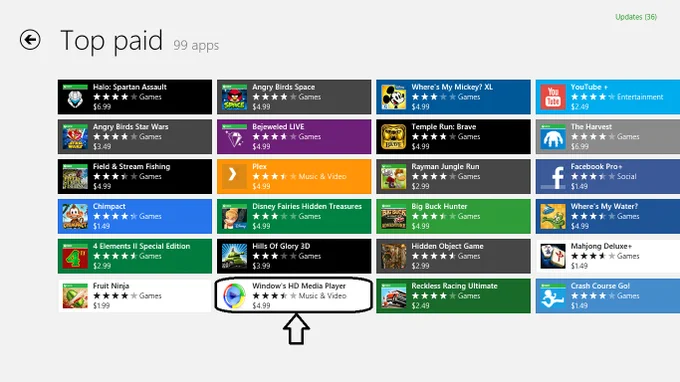Select the Hills Of Glory 3D title

pos(281,246)
